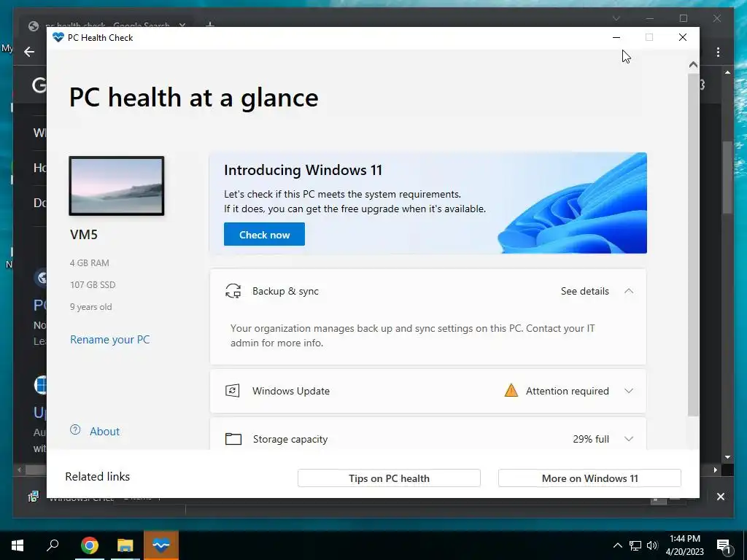
Task: Open the About link
Action: (x=105, y=432)
